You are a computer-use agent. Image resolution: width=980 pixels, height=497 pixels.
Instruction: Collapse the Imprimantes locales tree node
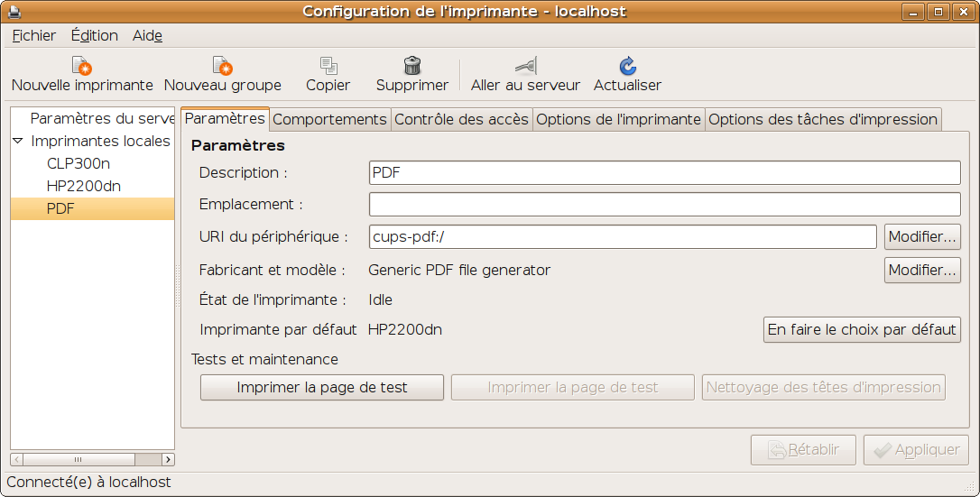point(18,141)
